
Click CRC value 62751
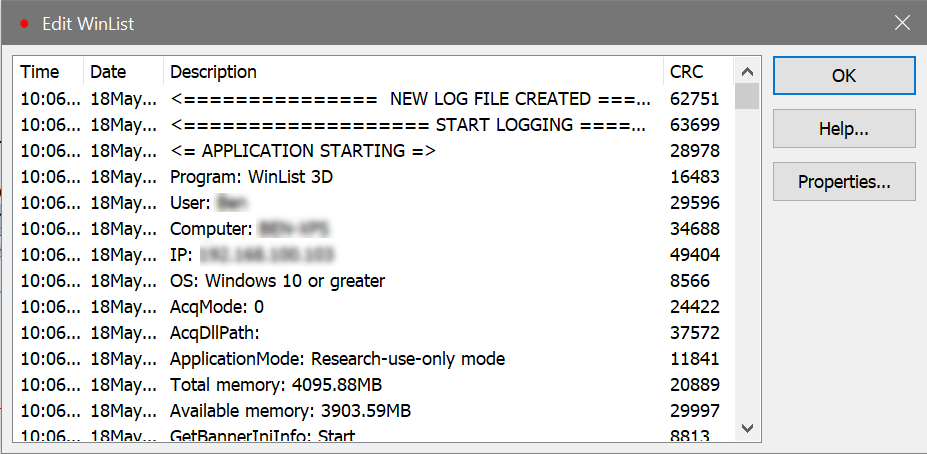[x=695, y=99]
